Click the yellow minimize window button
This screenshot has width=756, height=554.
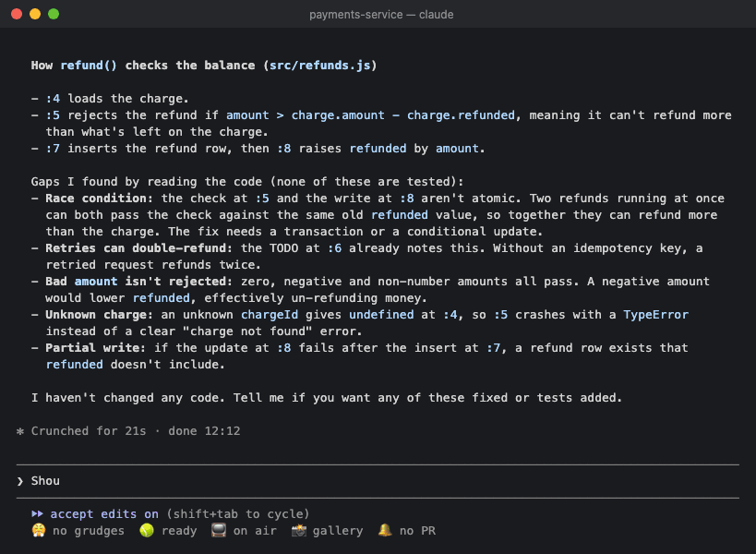pyautogui.click(x=35, y=14)
